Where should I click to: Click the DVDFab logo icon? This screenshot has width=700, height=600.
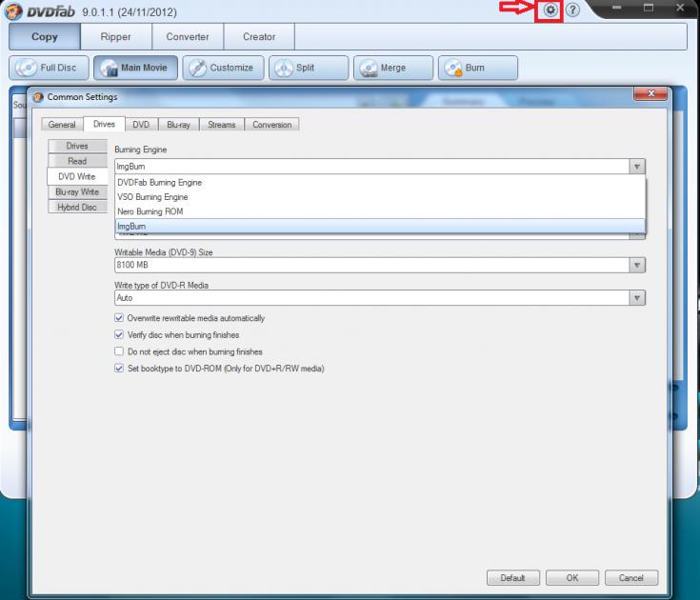13,10
